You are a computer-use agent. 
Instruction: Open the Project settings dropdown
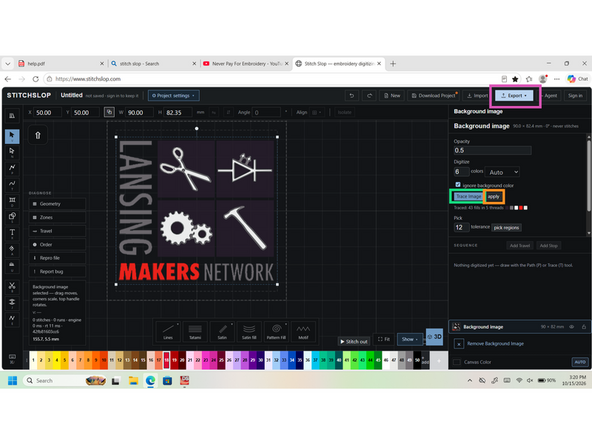174,96
